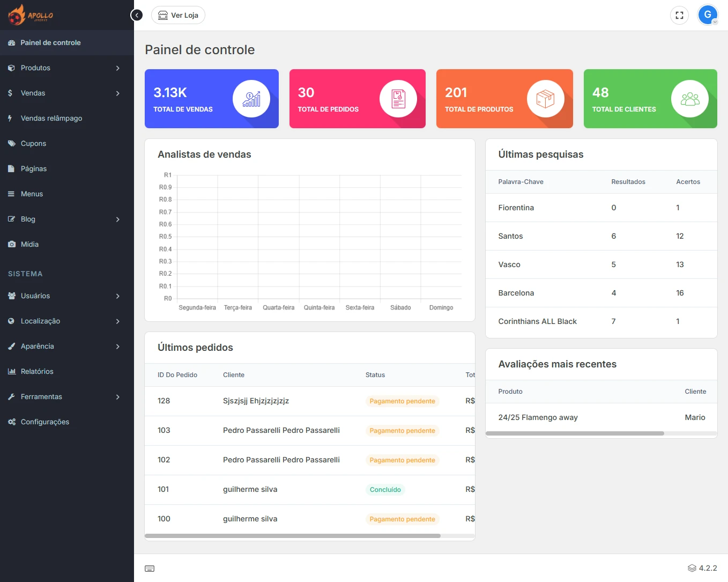Open Vendas relâmpago in sidebar
This screenshot has height=582, width=728.
tap(51, 119)
